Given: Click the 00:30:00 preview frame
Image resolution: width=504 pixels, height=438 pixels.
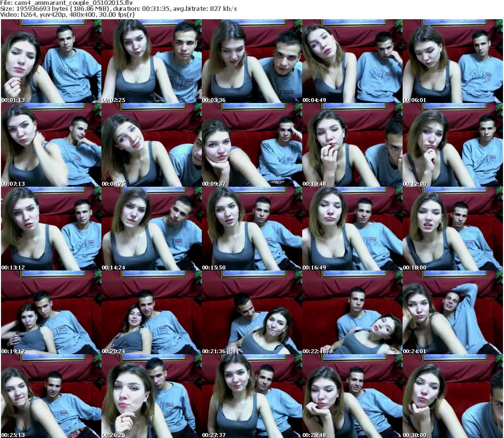Looking at the screenshot, I should click(453, 396).
